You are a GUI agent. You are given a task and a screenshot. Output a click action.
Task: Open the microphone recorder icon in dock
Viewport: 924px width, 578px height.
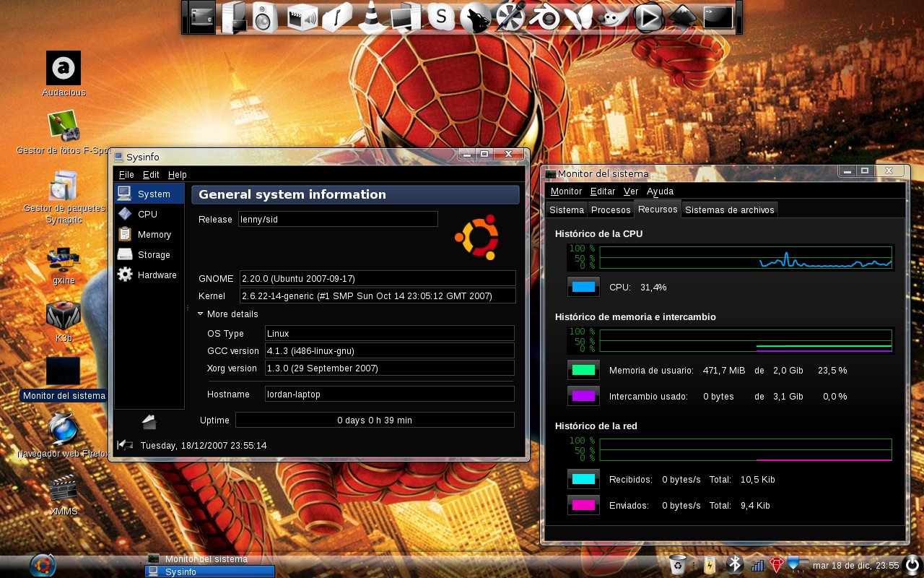point(511,17)
